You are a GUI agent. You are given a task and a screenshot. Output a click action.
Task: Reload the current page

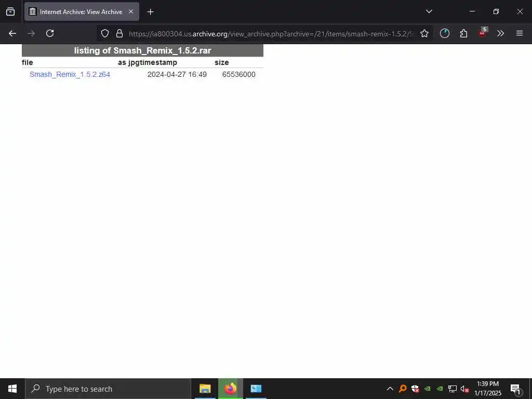50,33
